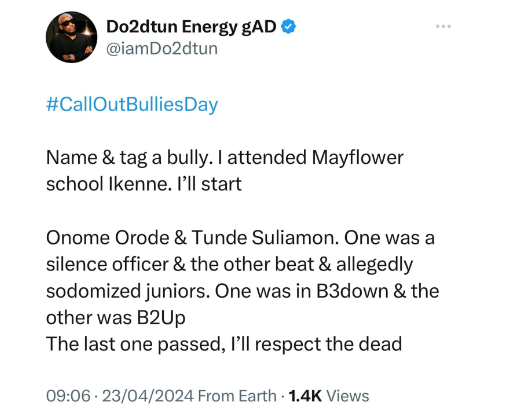The image size is (525, 414).
Task: Click the word Views in footer
Action: pyautogui.click(x=348, y=396)
